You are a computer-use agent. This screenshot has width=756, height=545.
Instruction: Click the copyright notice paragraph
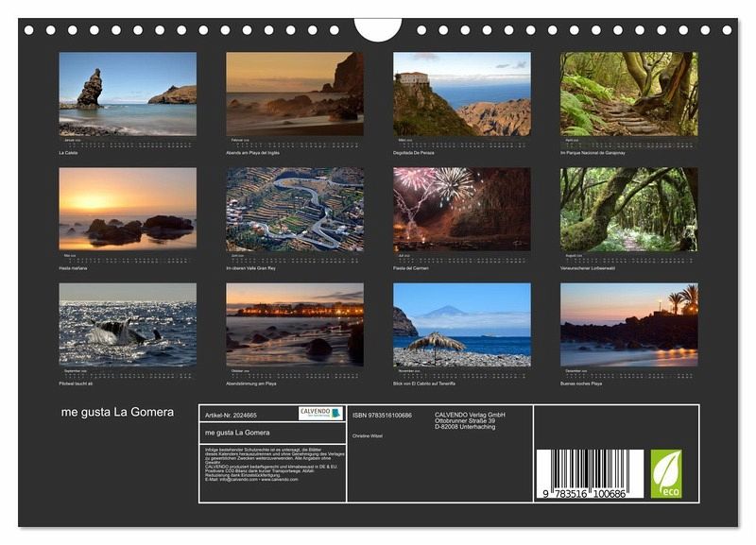coord(275,465)
